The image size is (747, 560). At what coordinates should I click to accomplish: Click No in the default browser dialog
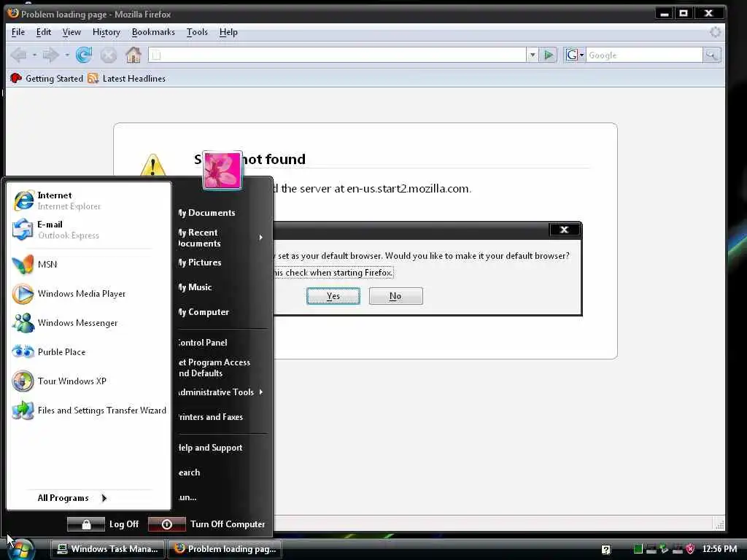tap(395, 296)
